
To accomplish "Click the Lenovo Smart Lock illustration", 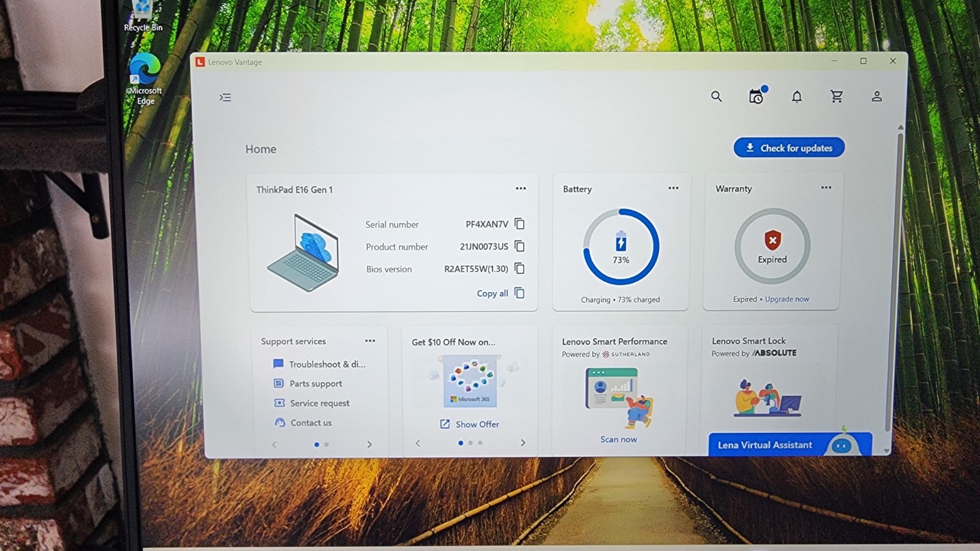I will tap(768, 398).
